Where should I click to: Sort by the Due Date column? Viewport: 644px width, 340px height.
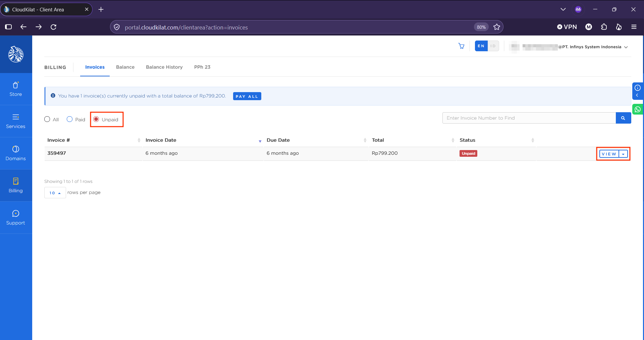coord(316,140)
